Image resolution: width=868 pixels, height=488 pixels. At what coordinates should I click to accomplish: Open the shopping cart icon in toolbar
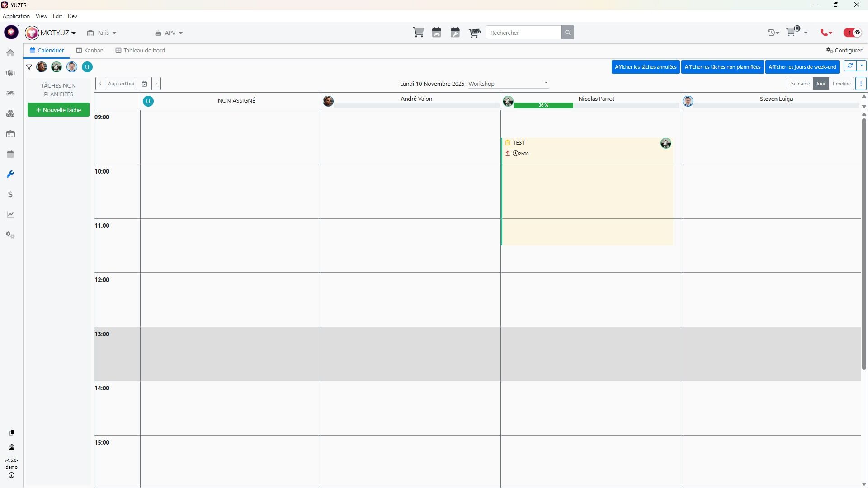(418, 33)
